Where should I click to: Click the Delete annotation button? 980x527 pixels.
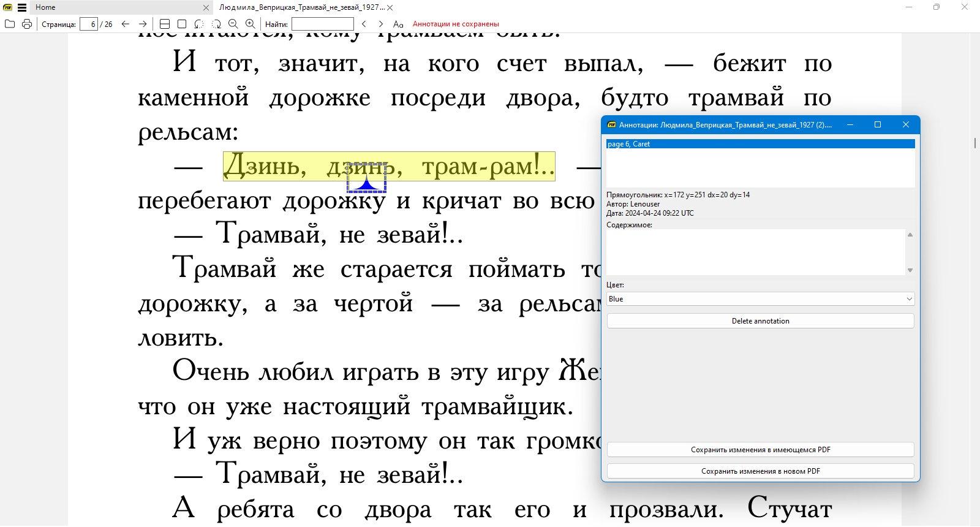(760, 321)
